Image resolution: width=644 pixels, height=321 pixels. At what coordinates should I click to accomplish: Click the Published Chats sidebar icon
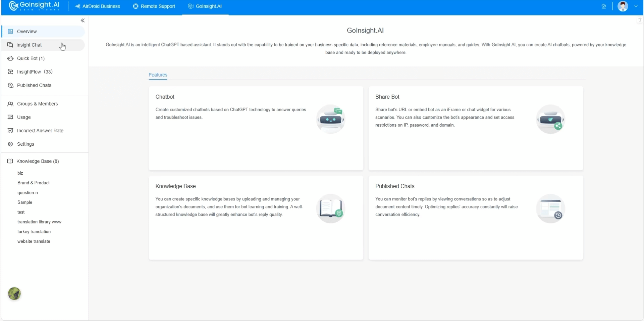pos(10,85)
